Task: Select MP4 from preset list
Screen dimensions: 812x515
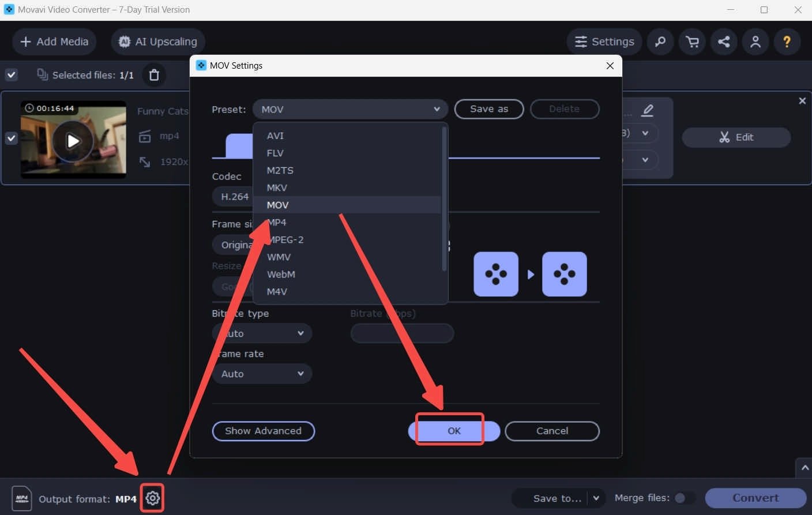Action: click(347, 222)
